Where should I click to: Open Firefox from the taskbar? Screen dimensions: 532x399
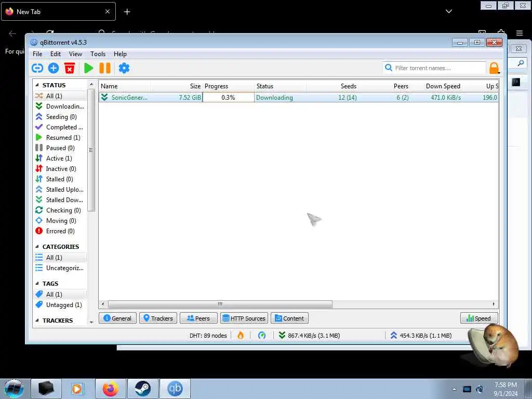(x=111, y=389)
